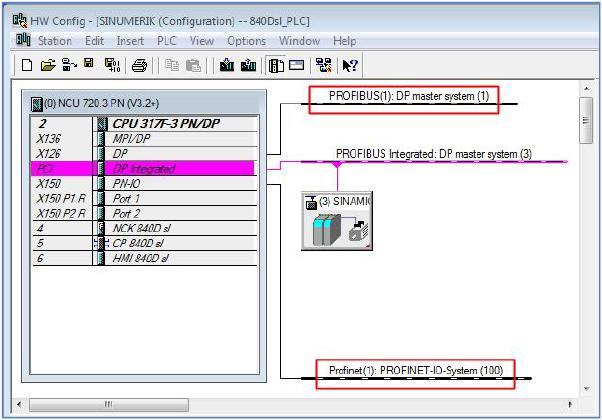
Task: Click the Save floppy disk icon
Action: [x=89, y=63]
